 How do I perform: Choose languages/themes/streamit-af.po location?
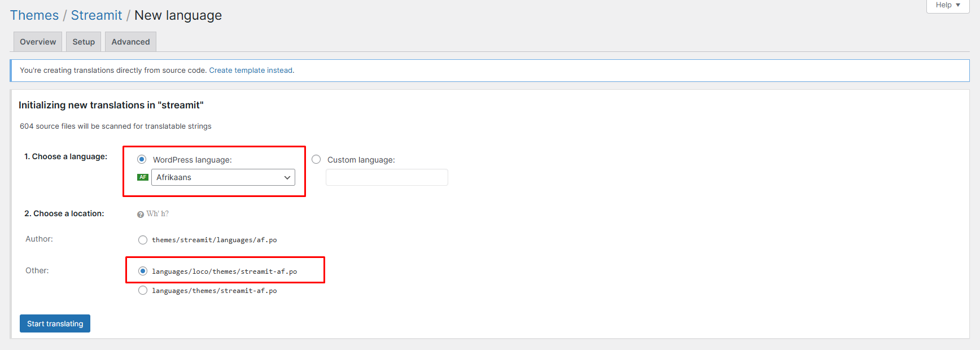143,290
